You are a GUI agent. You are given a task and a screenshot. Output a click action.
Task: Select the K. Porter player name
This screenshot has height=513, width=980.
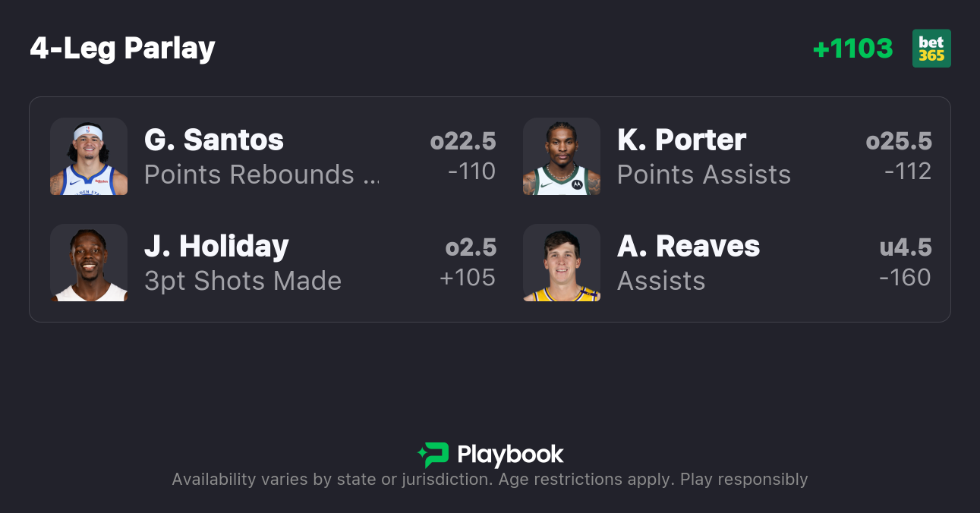pyautogui.click(x=682, y=140)
